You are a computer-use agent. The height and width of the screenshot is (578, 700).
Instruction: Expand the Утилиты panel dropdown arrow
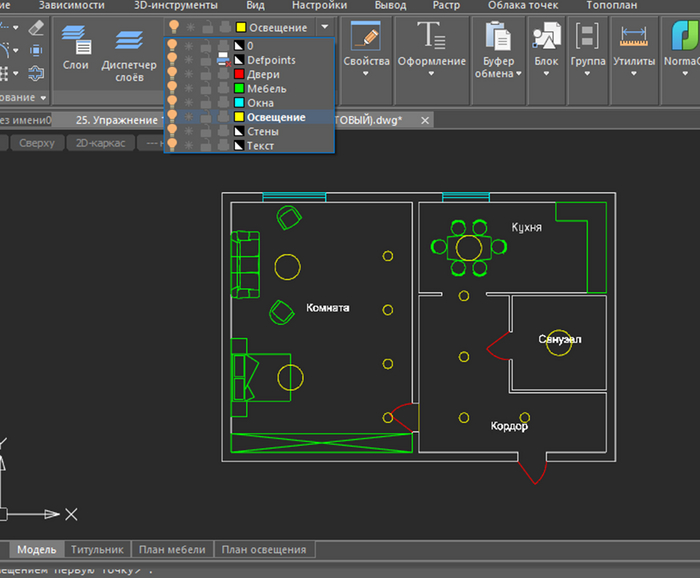click(632, 74)
